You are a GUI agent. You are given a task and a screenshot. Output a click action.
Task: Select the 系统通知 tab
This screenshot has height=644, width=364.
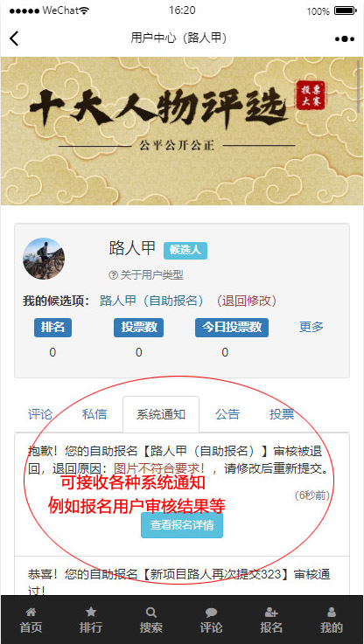[161, 414]
